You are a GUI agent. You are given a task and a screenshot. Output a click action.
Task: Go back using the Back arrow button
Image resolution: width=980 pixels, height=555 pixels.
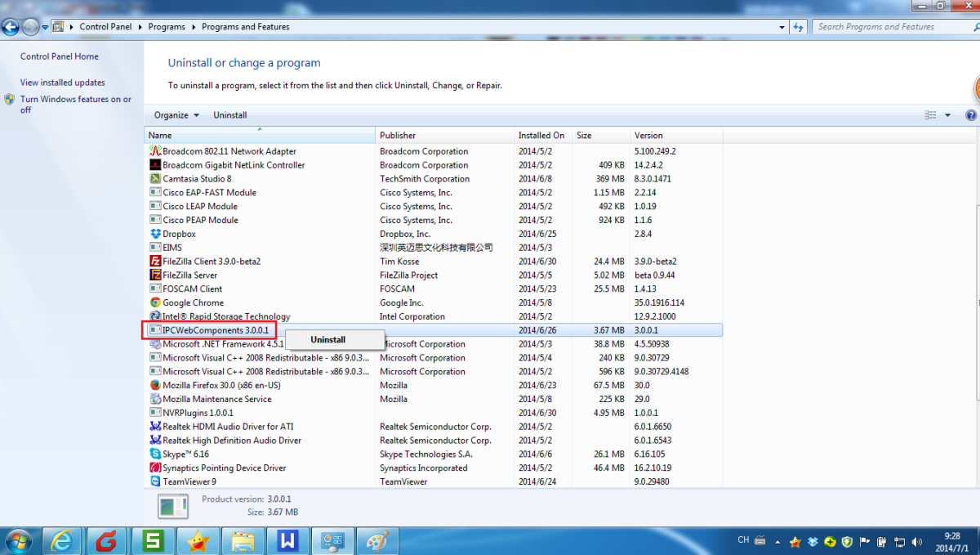coord(11,27)
